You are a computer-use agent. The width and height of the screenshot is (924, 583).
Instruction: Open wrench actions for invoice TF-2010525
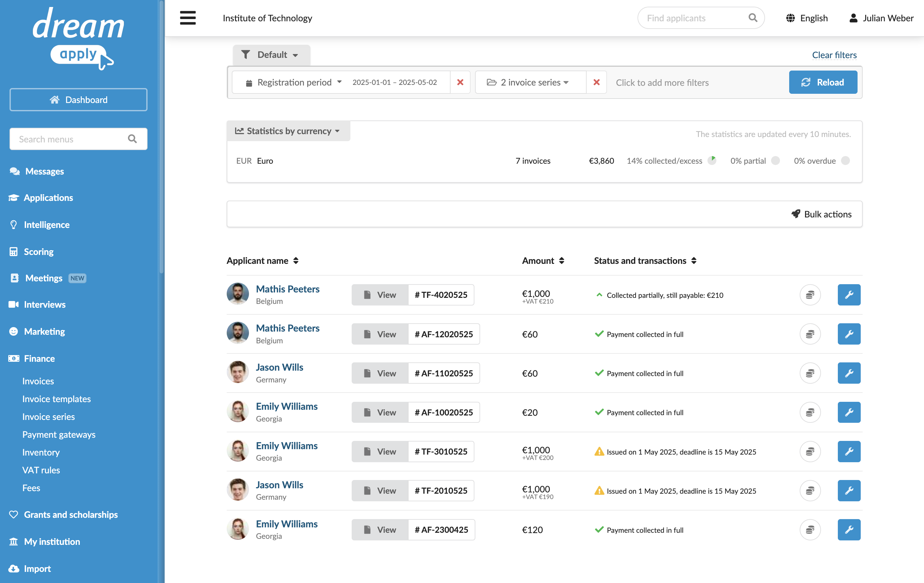click(849, 490)
